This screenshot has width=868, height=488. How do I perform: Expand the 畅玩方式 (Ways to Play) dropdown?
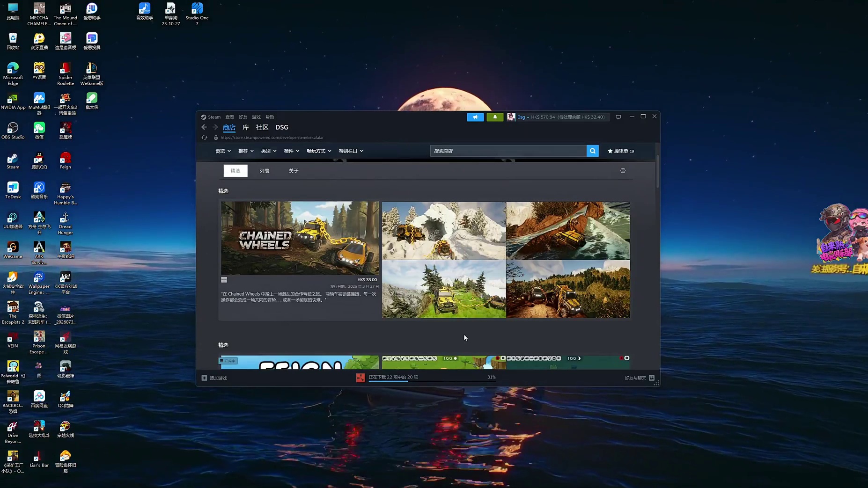319,151
